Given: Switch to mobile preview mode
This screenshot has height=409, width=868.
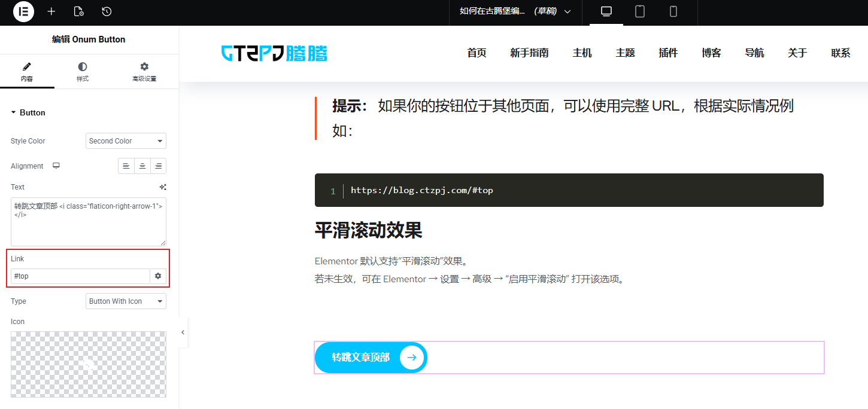Looking at the screenshot, I should (673, 11).
